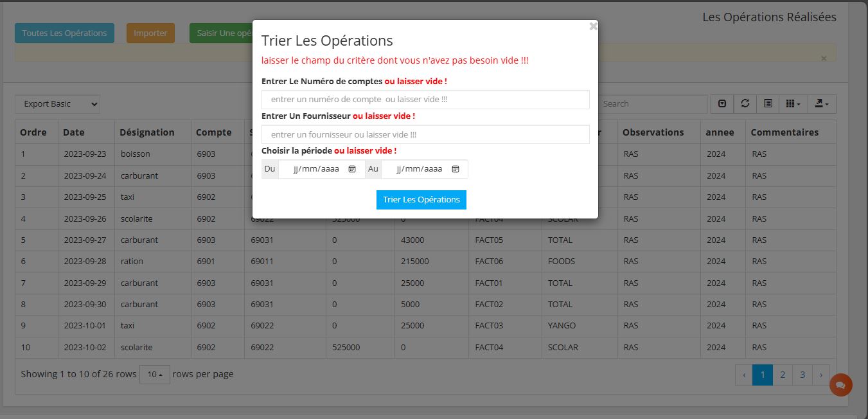Image resolution: width=868 pixels, height=419 pixels.
Task: Dismiss the yellow alert banner with its X
Action: 824,58
